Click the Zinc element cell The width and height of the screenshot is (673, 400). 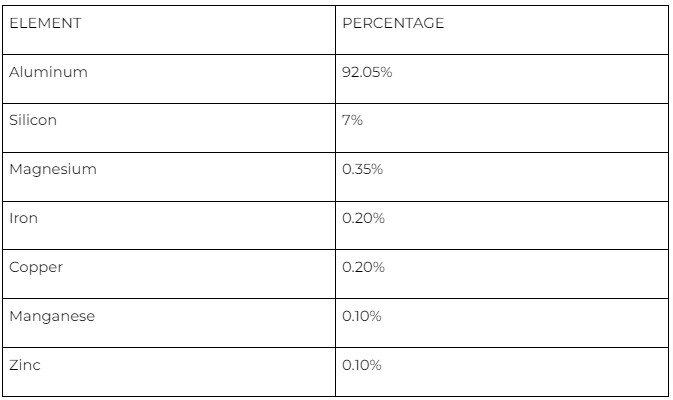(169, 372)
